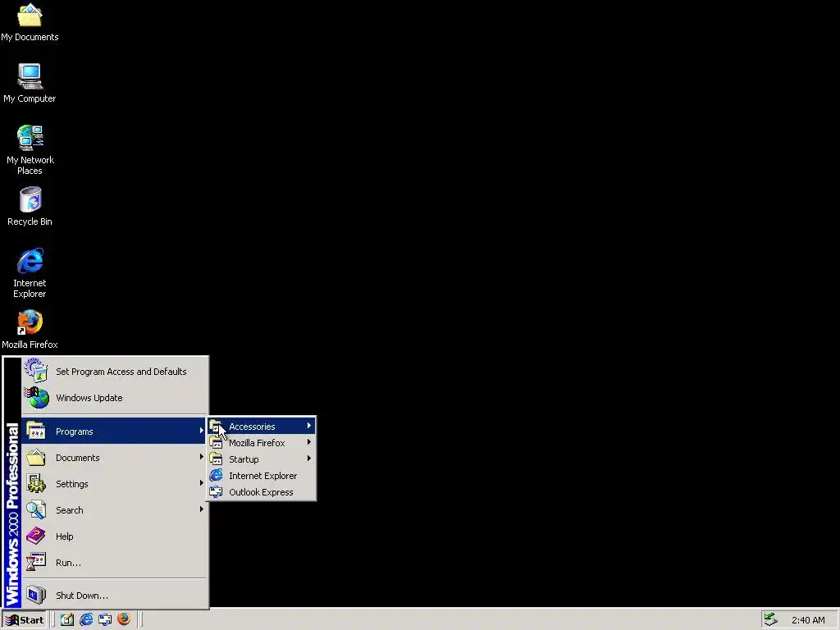The height and width of the screenshot is (630, 840).
Task: Expand the Programs submenu arrow
Action: pos(202,430)
